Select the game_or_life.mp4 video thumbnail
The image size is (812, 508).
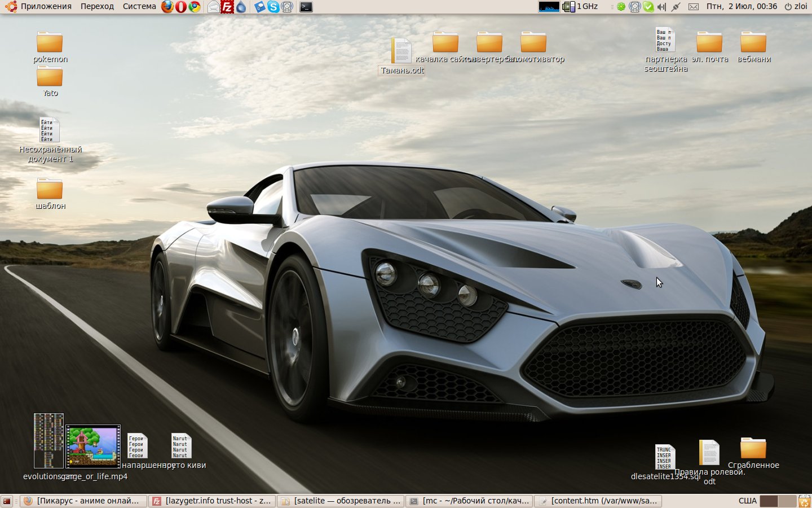93,446
